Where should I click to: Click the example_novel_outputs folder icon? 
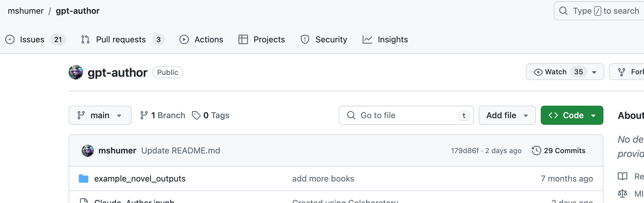(x=84, y=179)
